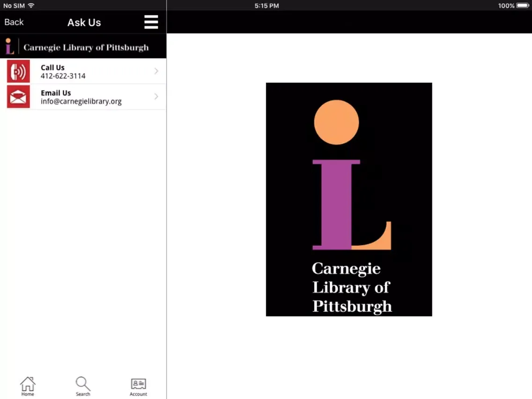This screenshot has width=532, height=399.
Task: Open the Call Us row chevron
Action: (x=156, y=71)
